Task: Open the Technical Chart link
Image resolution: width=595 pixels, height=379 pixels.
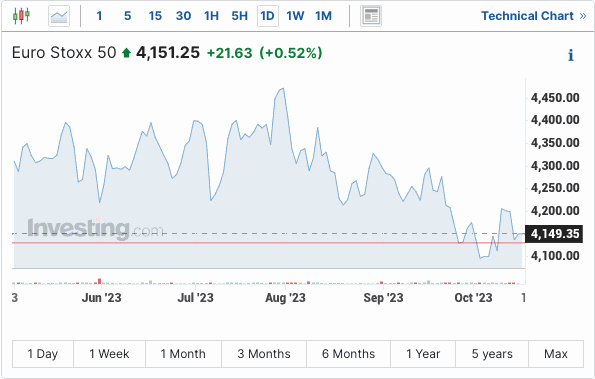Action: (534, 16)
